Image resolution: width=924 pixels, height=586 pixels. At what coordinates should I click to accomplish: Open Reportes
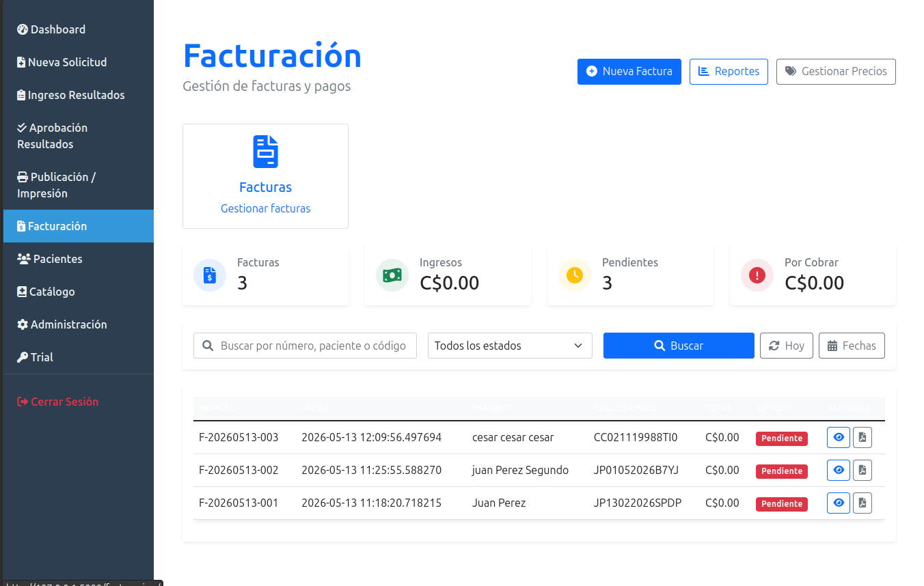[x=729, y=71]
